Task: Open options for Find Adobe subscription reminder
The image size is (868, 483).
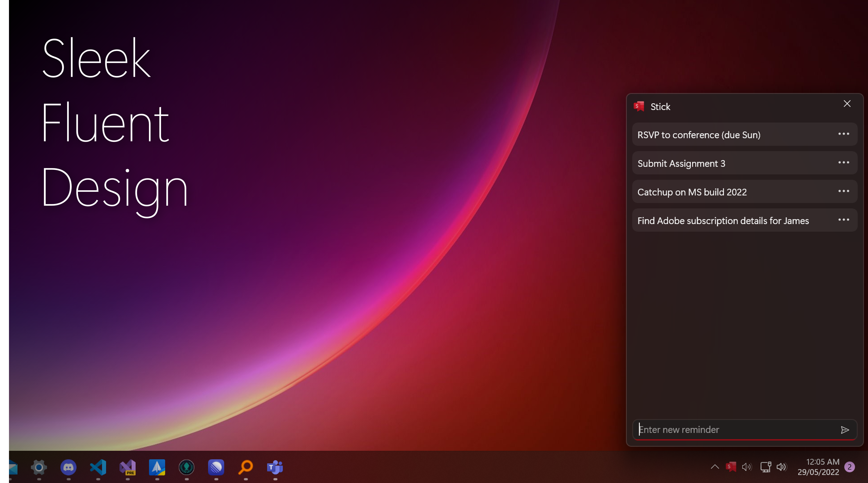Action: 843,220
